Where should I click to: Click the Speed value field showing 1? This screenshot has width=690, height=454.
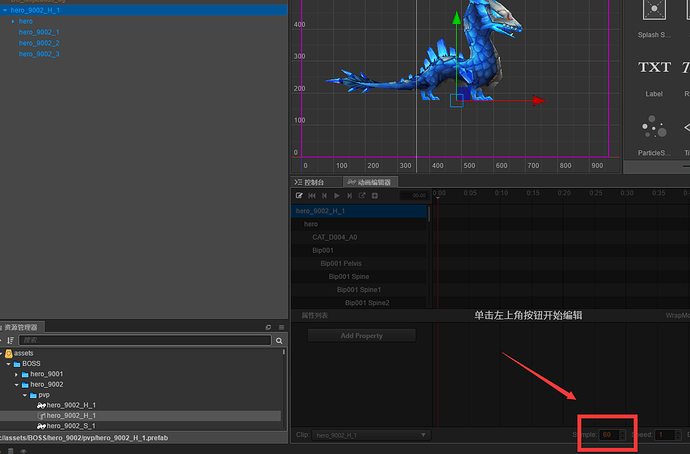[665, 435]
